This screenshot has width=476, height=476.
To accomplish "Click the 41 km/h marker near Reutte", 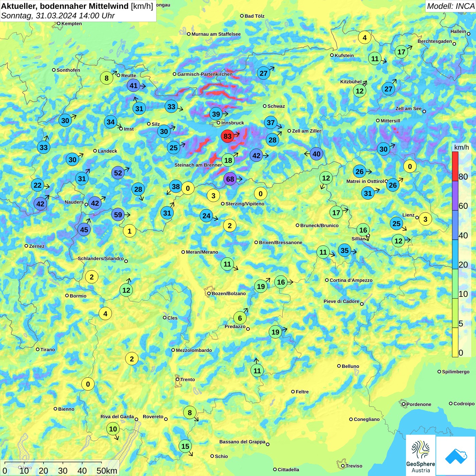I will click(134, 85).
